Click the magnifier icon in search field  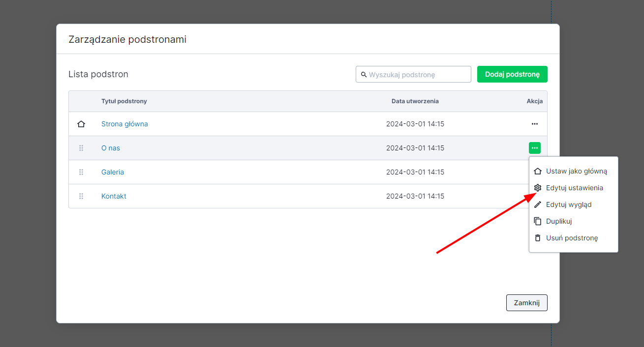(364, 75)
